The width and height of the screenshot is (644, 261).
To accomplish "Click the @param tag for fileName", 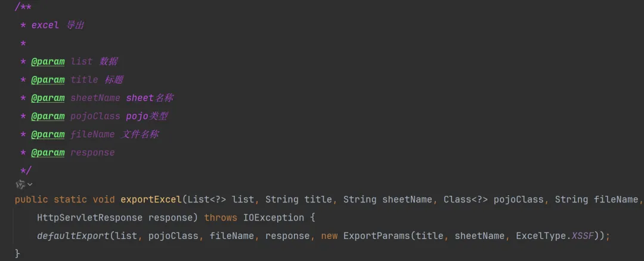I will [48, 134].
